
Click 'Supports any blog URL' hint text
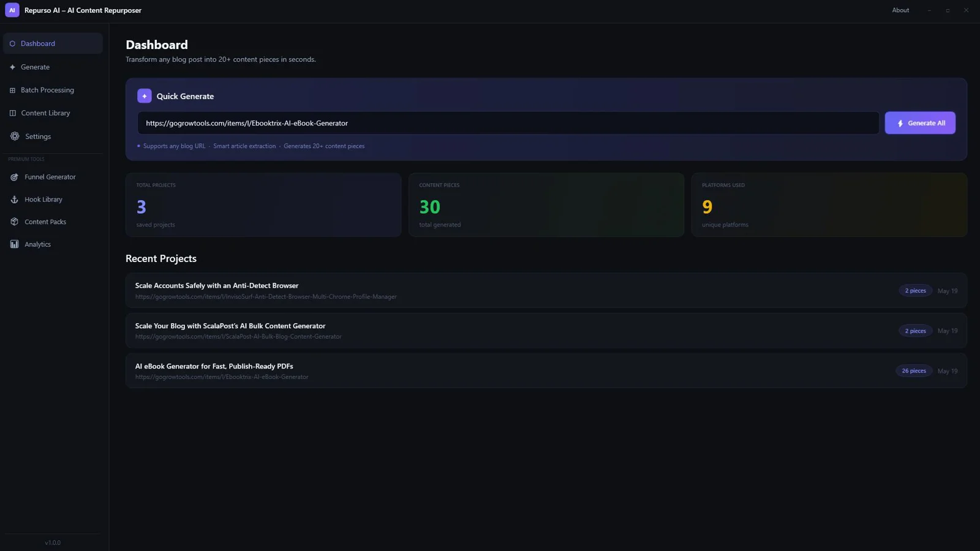pyautogui.click(x=174, y=146)
